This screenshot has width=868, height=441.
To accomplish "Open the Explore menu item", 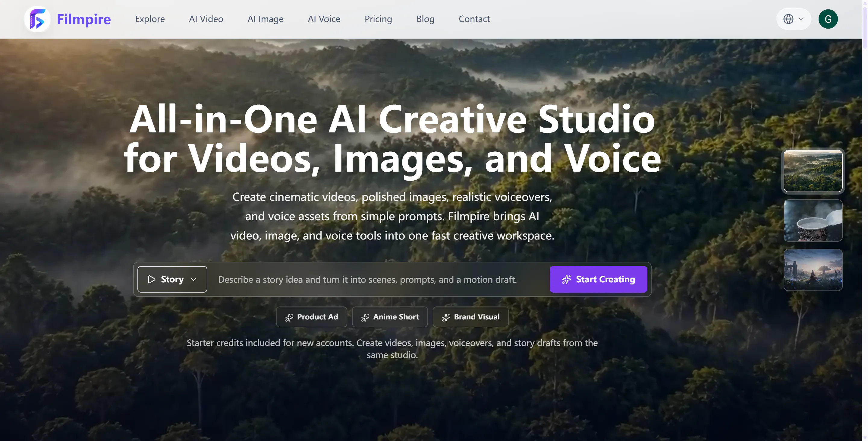I will point(150,19).
